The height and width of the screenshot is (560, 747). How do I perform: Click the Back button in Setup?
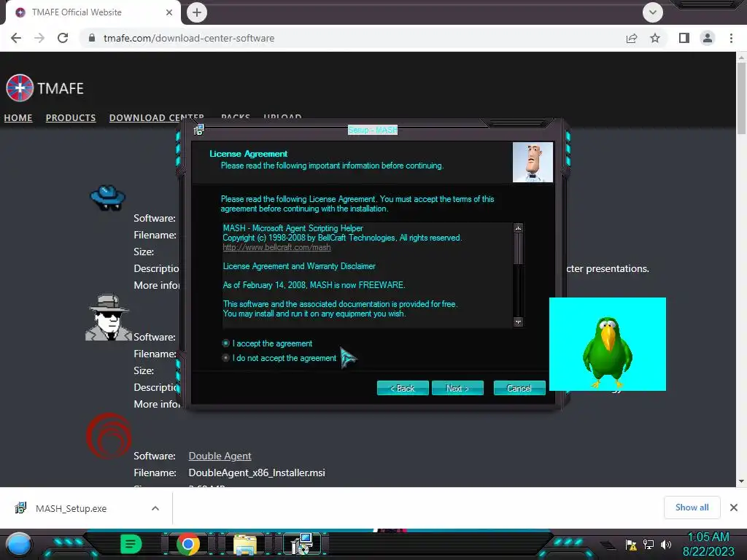[403, 388]
